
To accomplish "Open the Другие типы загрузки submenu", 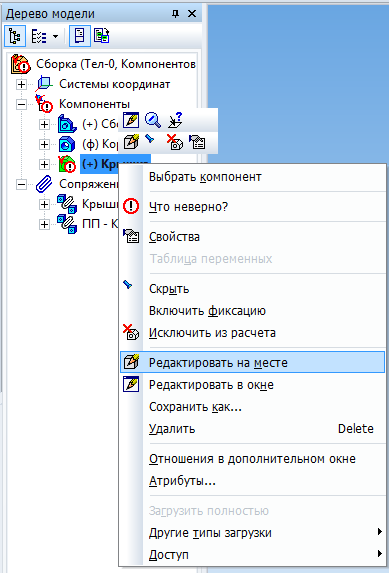I will click(253, 533).
